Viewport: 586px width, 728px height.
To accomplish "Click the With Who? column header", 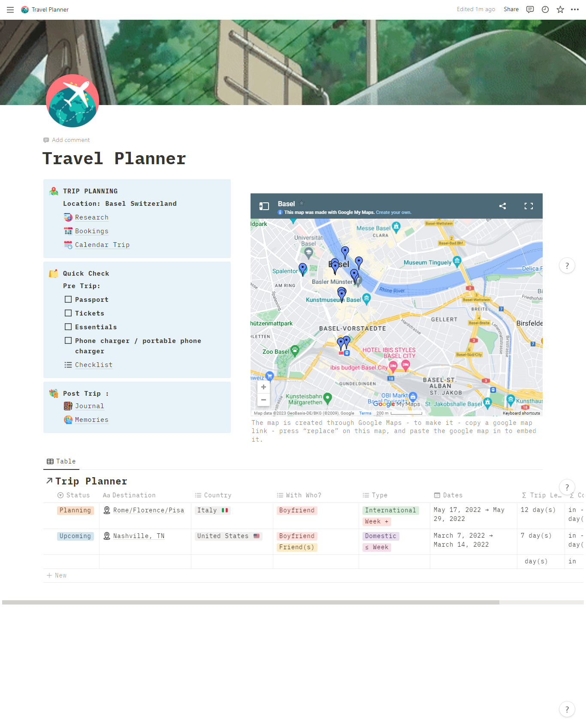I will [299, 495].
